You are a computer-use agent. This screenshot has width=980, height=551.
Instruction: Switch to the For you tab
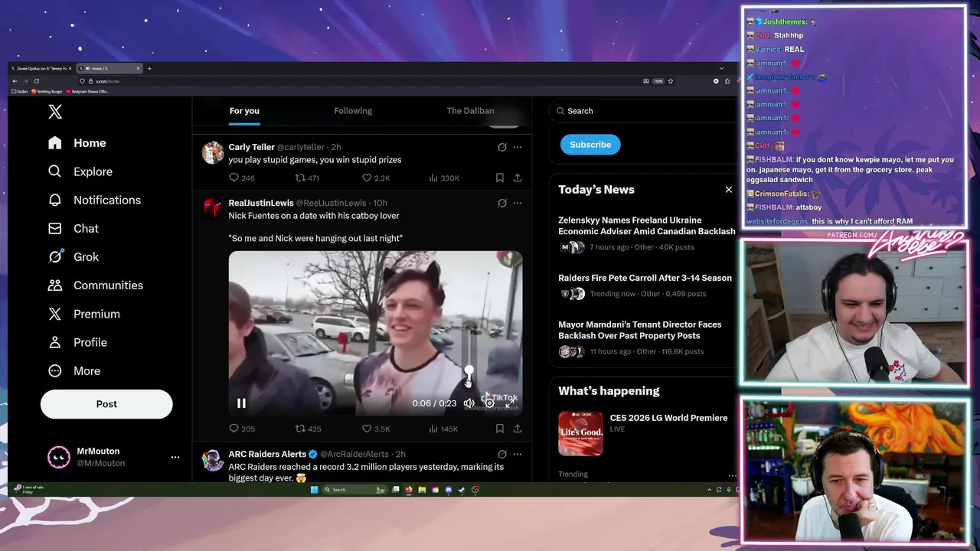244,111
